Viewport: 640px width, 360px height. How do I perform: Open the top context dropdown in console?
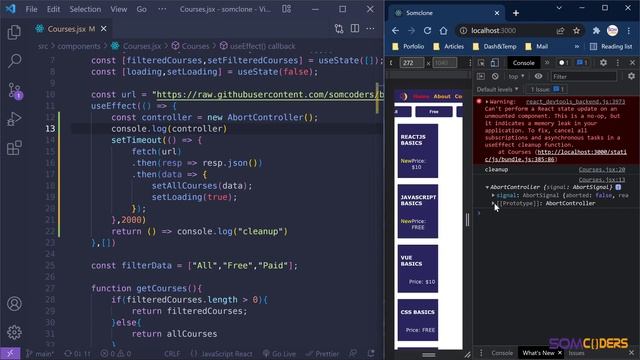click(516, 76)
